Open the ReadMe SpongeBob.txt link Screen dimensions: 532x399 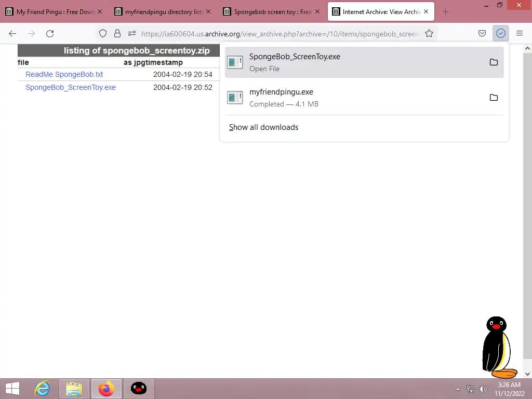tap(64, 74)
